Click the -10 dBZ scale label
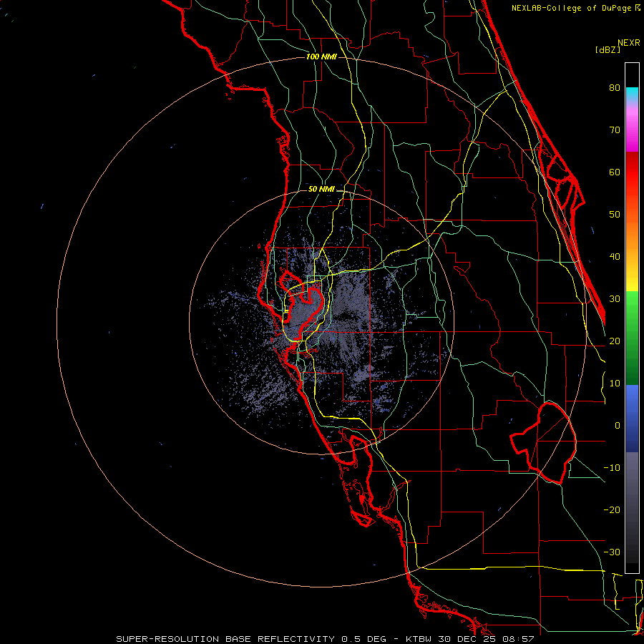 tap(612, 468)
